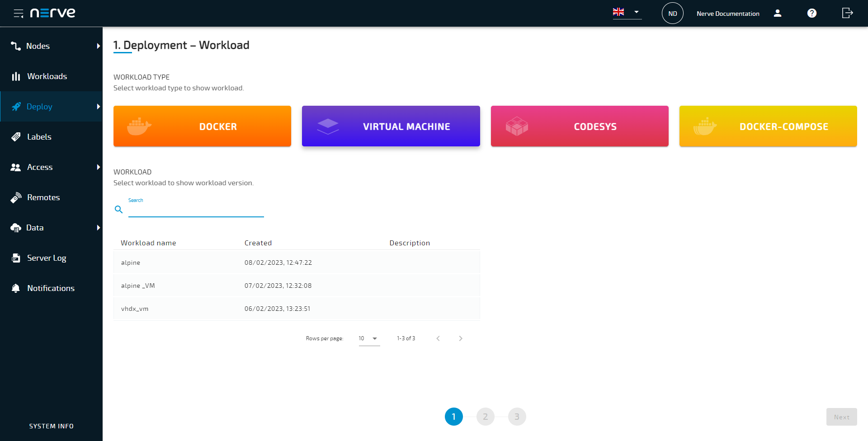
Task: Open Remotes from the sidebar
Action: click(43, 197)
